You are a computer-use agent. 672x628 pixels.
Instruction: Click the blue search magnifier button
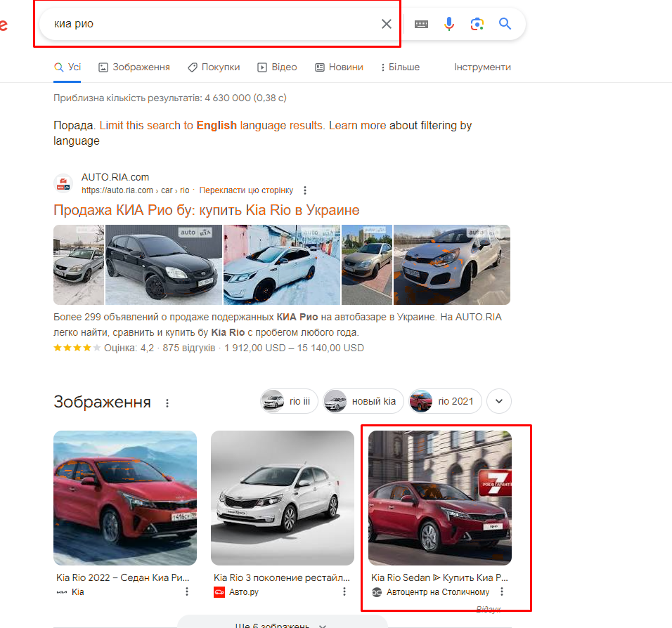pos(505,24)
